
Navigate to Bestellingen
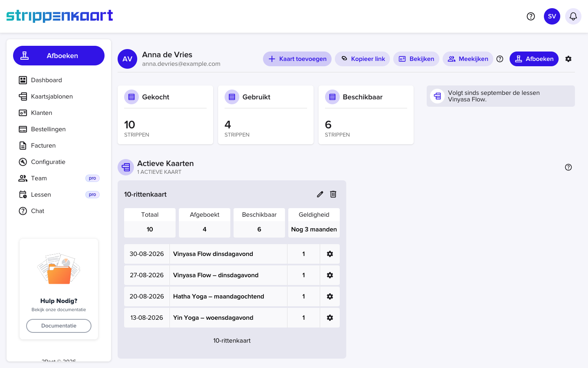59,129
